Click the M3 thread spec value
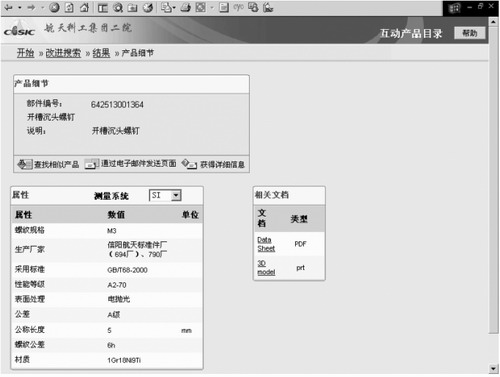 pyautogui.click(x=112, y=231)
